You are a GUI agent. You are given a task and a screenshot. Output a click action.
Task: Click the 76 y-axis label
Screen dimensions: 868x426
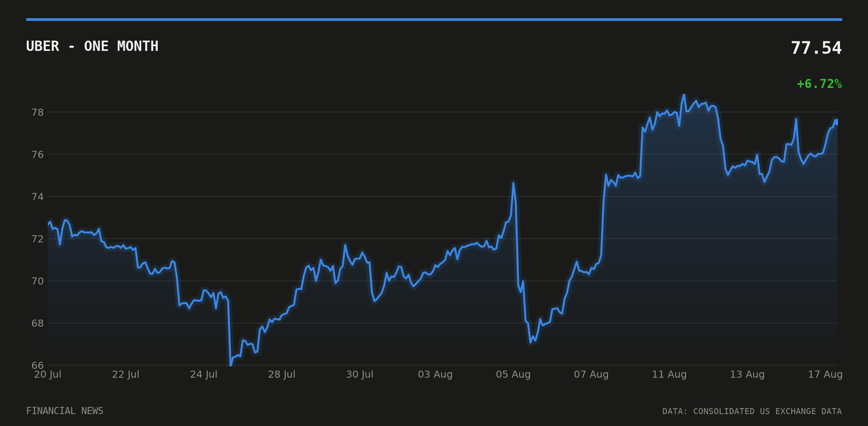point(37,155)
